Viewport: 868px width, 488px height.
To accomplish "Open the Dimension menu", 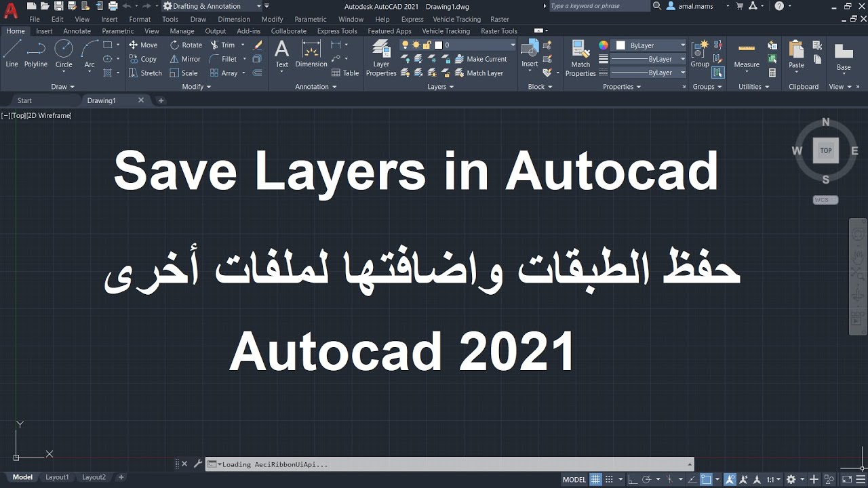I will coord(234,19).
